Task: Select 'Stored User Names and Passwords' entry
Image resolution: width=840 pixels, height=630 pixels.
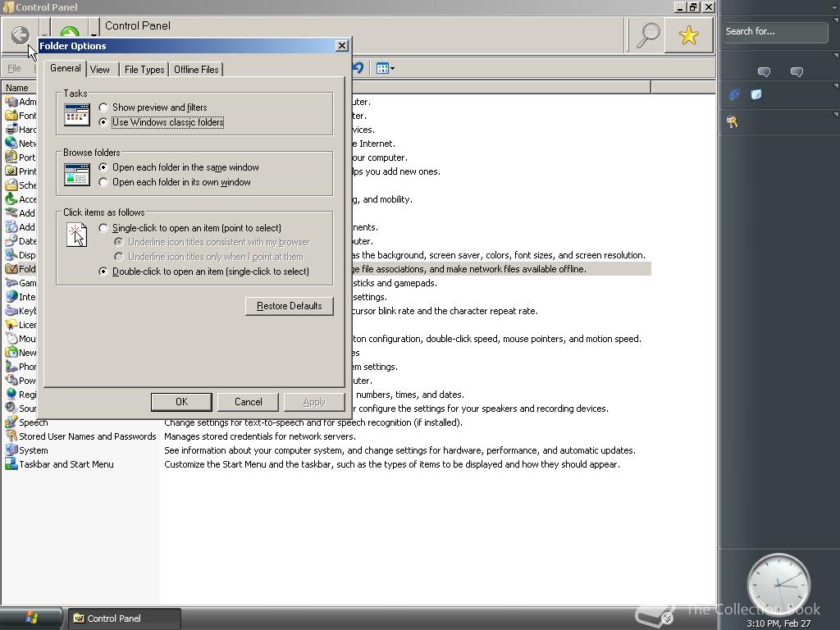Action: [87, 436]
